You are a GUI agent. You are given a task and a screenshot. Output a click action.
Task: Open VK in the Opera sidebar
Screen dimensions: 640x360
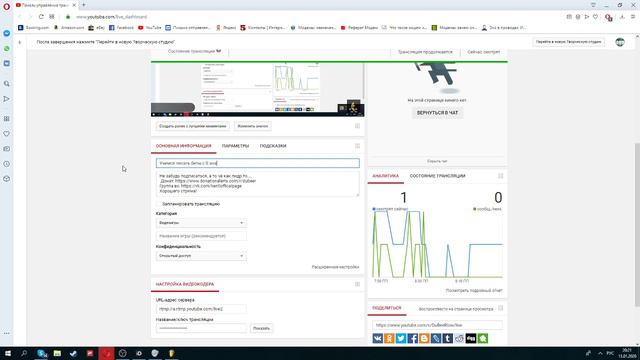click(x=7, y=63)
